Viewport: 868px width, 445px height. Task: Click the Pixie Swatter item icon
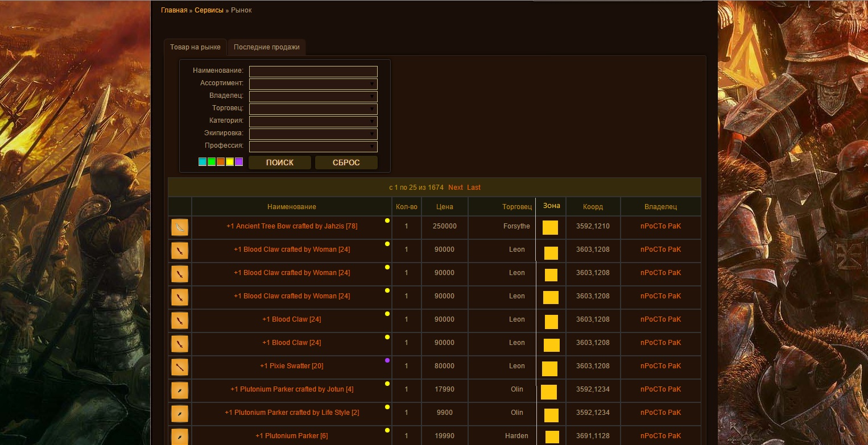click(180, 367)
